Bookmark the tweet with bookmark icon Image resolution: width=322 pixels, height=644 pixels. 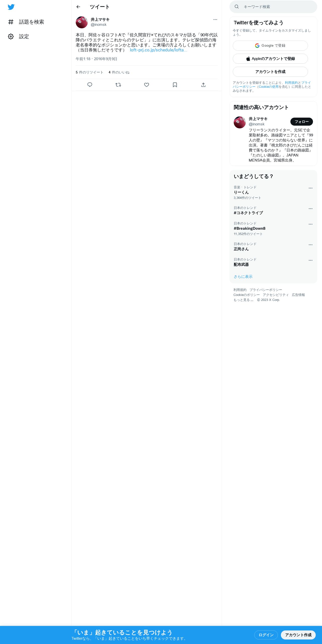[x=175, y=85]
